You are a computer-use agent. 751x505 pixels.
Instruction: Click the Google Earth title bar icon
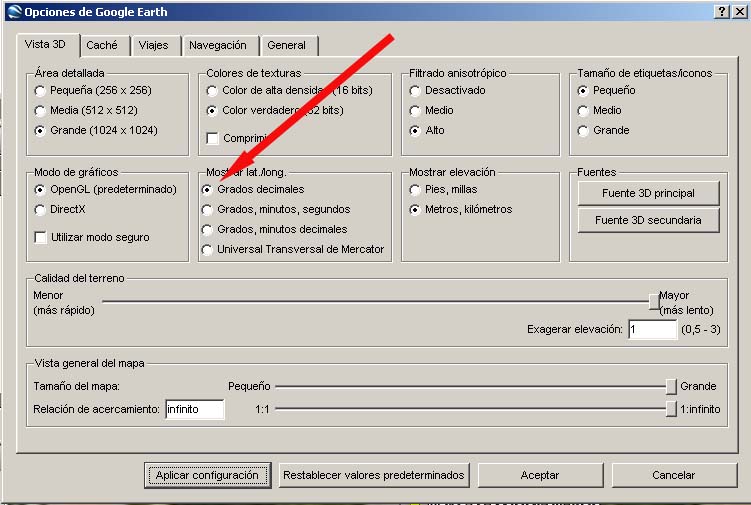[x=12, y=11]
